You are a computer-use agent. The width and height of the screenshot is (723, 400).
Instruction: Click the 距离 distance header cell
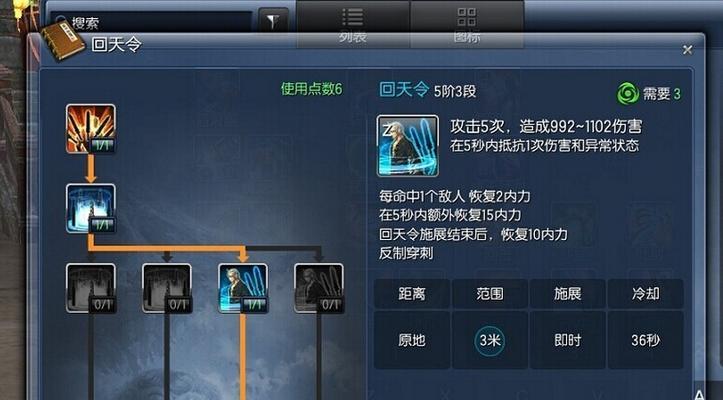coord(412,293)
